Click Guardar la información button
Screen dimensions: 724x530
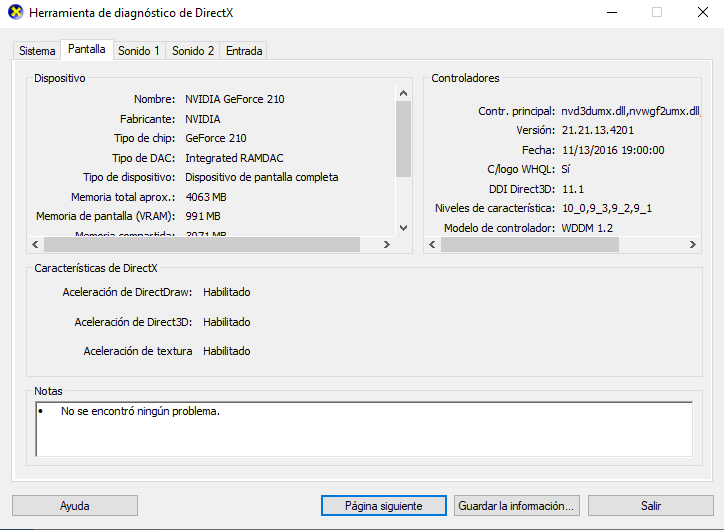pos(517,506)
